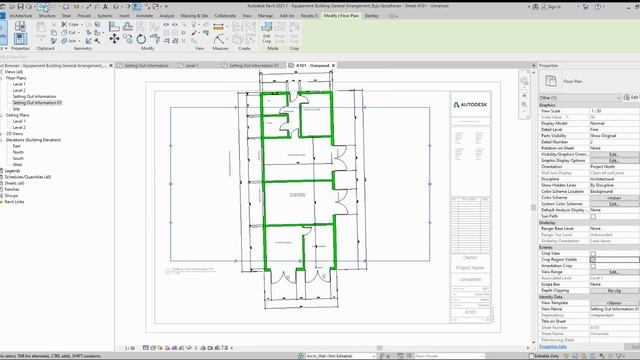
Task: Select the South elevation in Project Browser
Action: point(18,158)
